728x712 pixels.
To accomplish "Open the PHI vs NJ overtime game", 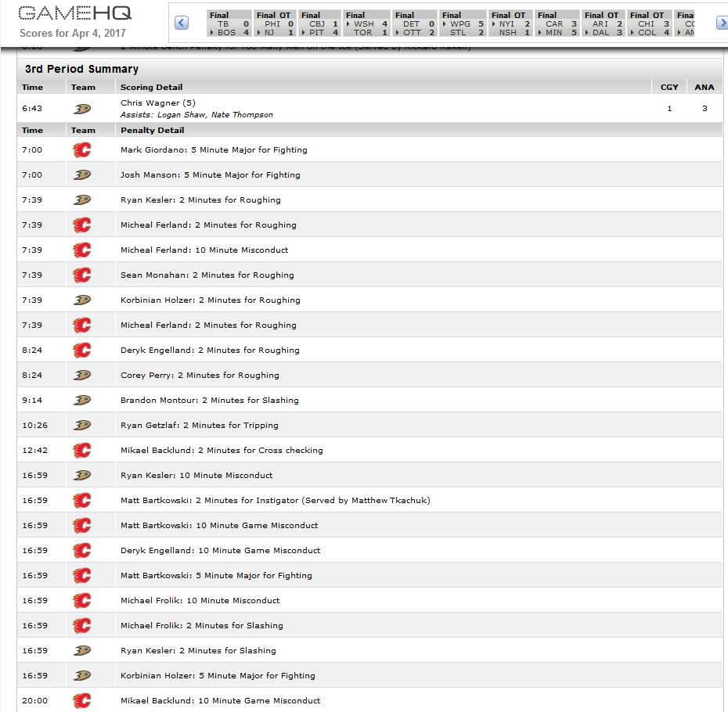I will [275, 24].
